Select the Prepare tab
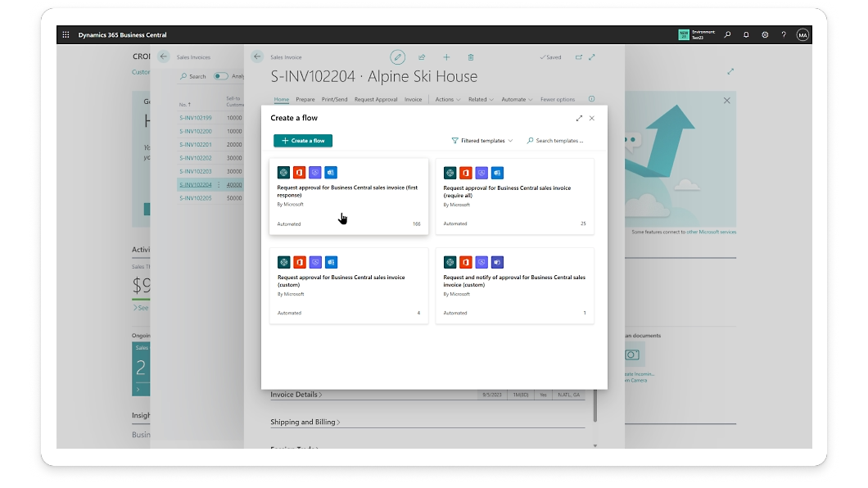The image size is (868, 488). coord(305,100)
